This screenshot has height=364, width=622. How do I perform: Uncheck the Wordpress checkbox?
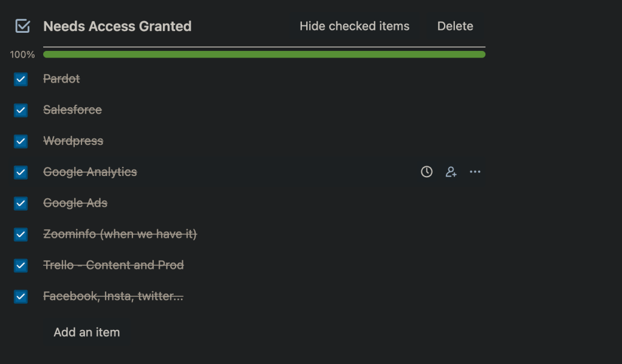tap(21, 141)
